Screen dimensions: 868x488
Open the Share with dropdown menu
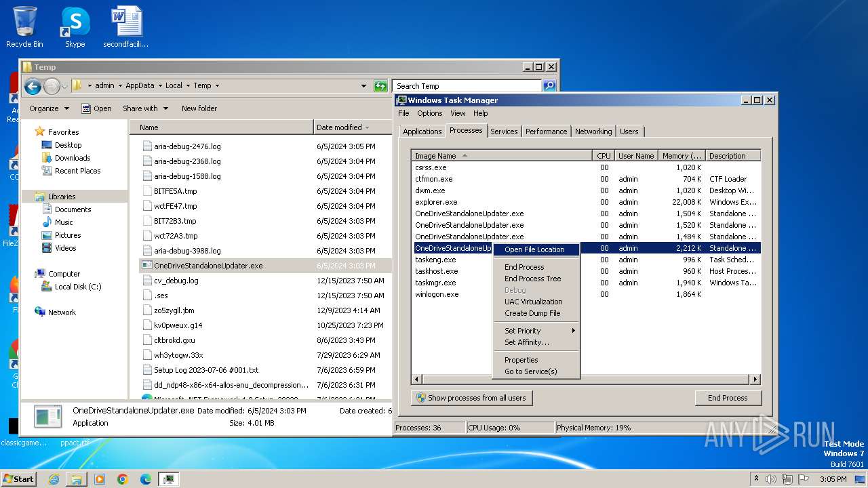tap(145, 108)
